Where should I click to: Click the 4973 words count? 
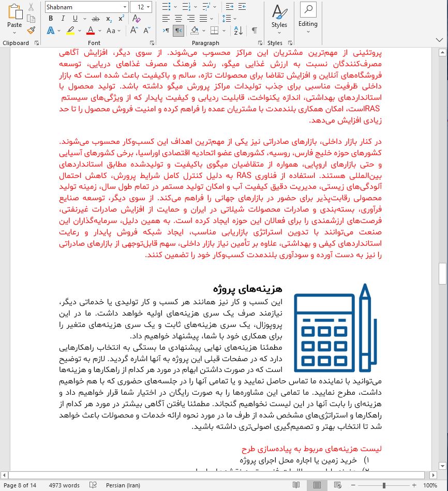coord(64,485)
